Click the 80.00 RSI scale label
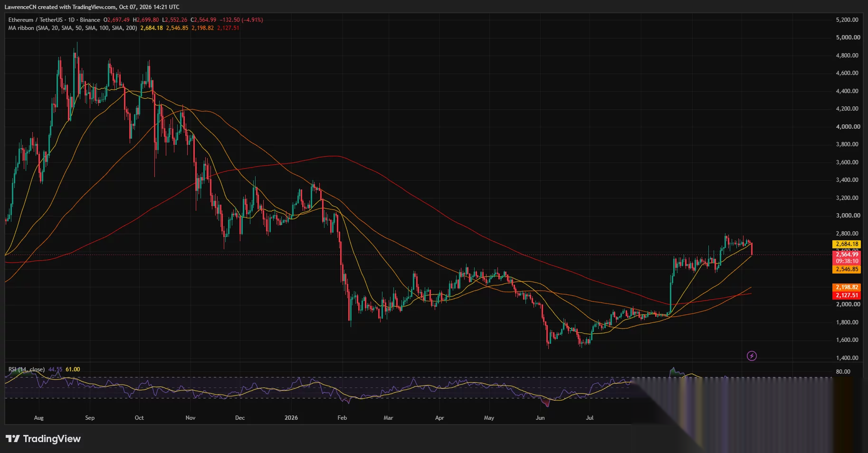 pyautogui.click(x=843, y=372)
